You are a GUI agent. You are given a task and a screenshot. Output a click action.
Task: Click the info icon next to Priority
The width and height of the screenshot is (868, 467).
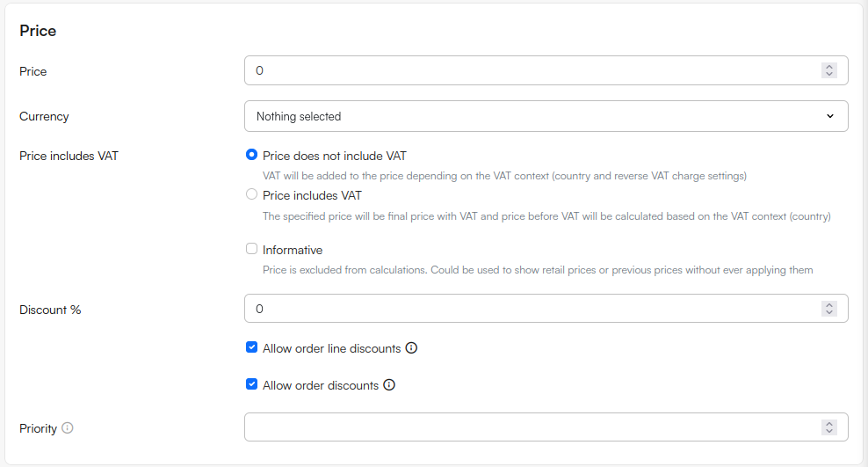point(68,428)
